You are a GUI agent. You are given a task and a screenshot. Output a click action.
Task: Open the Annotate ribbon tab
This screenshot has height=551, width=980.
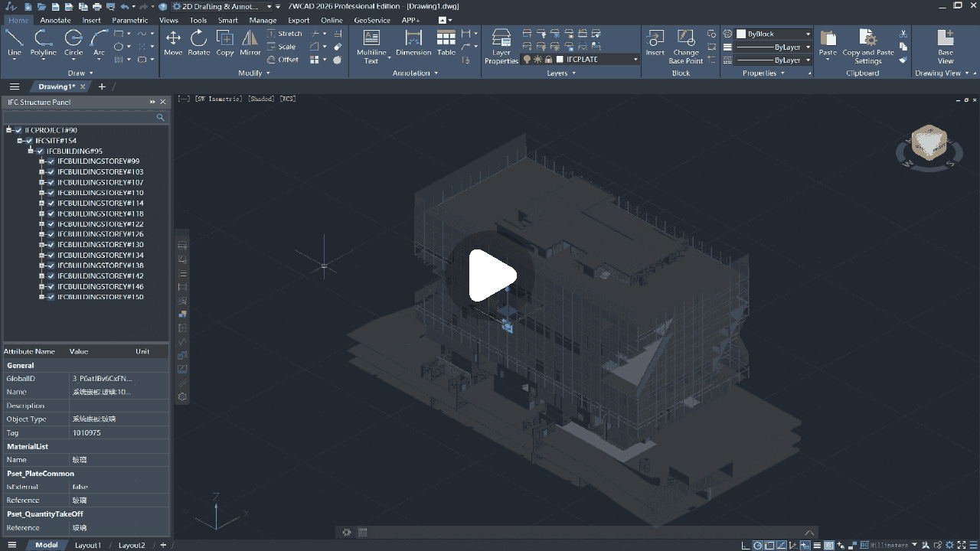pyautogui.click(x=55, y=20)
